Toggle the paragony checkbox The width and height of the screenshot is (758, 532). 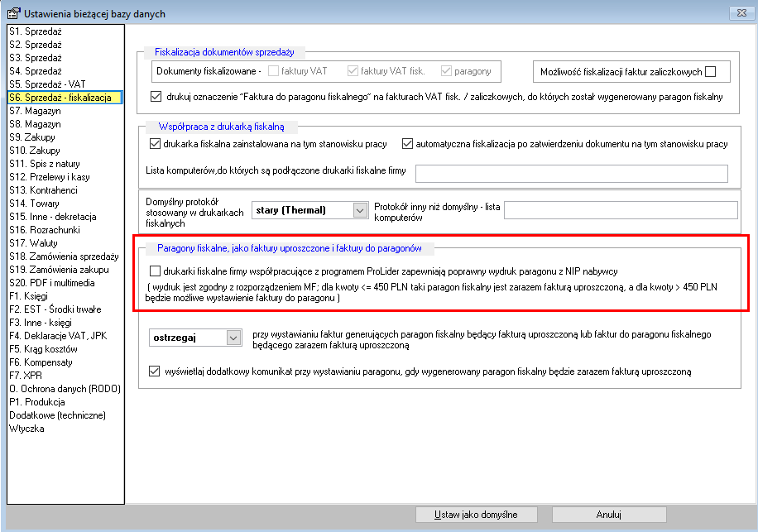tap(446, 71)
